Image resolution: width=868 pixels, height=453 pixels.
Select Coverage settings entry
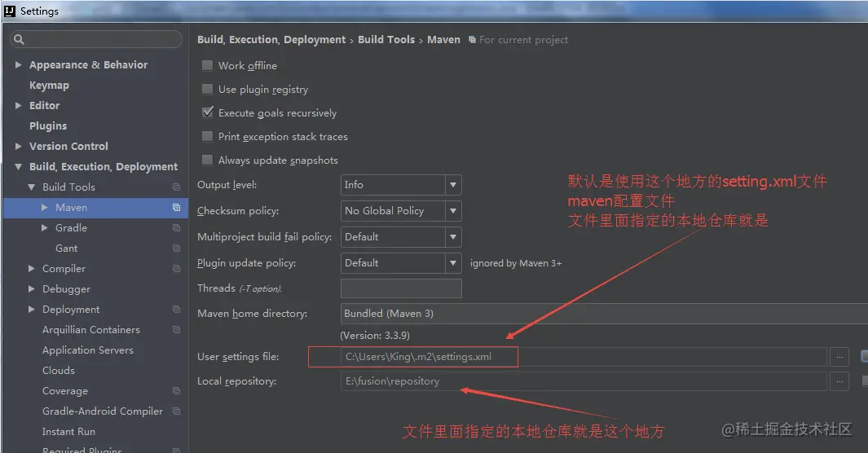click(x=65, y=391)
